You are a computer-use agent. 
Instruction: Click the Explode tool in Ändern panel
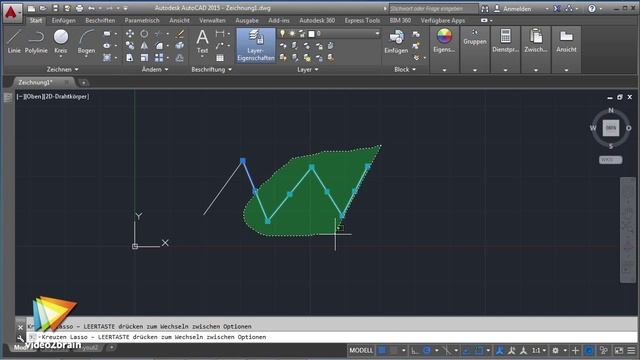click(x=180, y=46)
